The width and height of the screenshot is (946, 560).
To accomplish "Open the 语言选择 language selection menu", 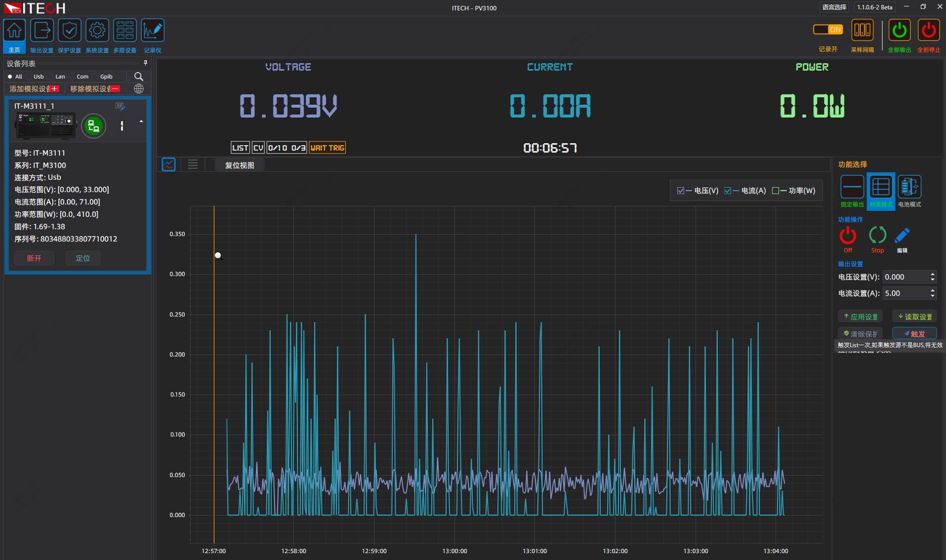I will point(834,7).
